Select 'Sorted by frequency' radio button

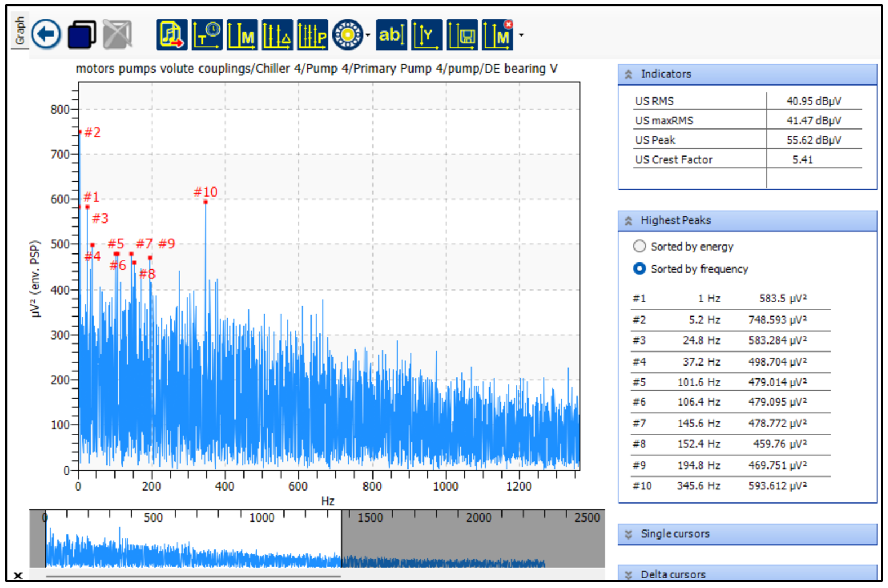640,269
